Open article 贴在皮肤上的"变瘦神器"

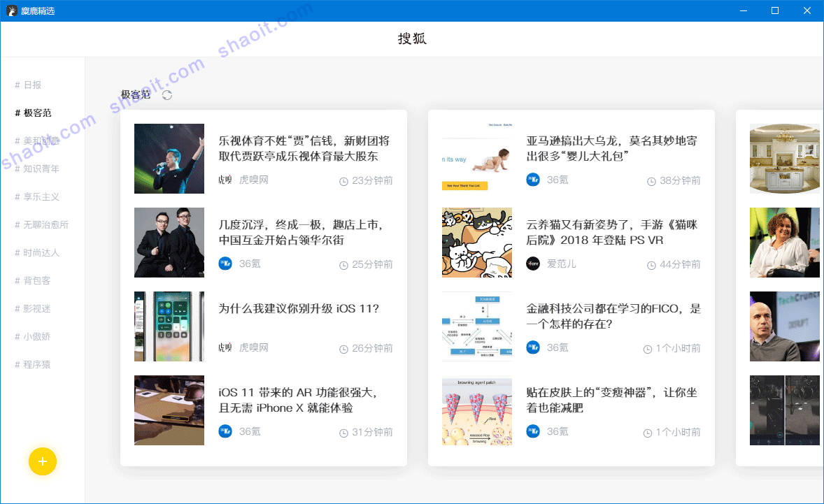(x=611, y=400)
